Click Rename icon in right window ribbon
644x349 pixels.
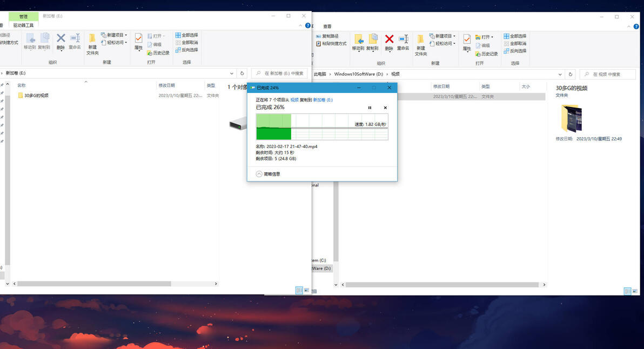coord(403,42)
